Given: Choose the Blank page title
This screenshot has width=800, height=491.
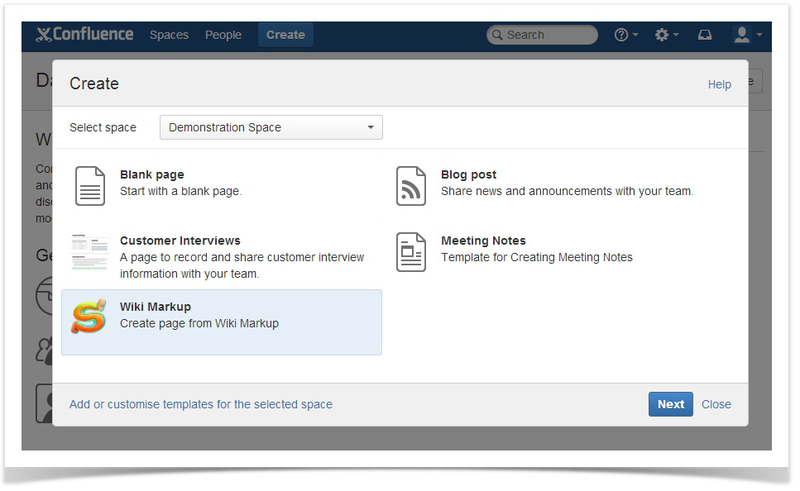Looking at the screenshot, I should (152, 175).
